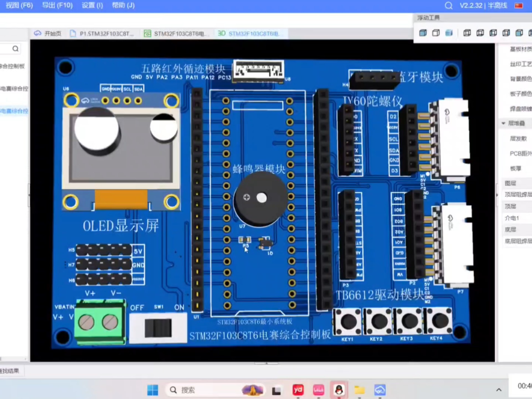Click the Task View icon in the taskbar

277,390
